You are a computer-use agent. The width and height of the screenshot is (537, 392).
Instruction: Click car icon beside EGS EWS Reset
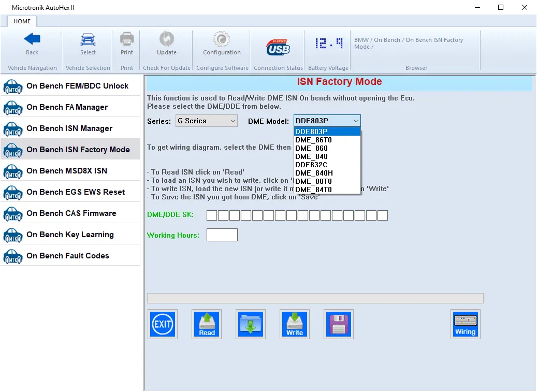pos(13,193)
